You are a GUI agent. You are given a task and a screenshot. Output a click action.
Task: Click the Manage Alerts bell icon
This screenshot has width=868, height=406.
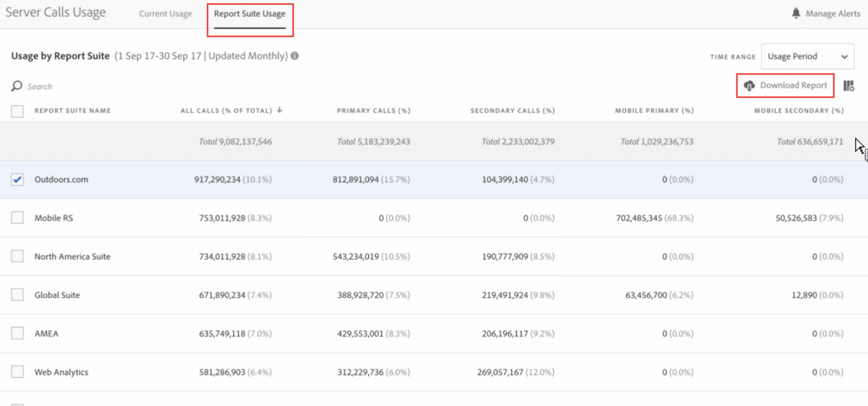[796, 14]
